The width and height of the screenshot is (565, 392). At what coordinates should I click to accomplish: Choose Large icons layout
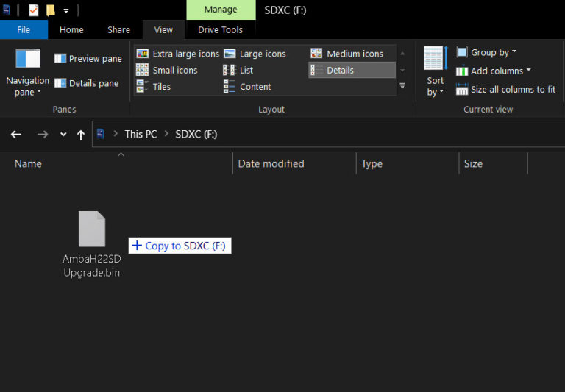255,54
